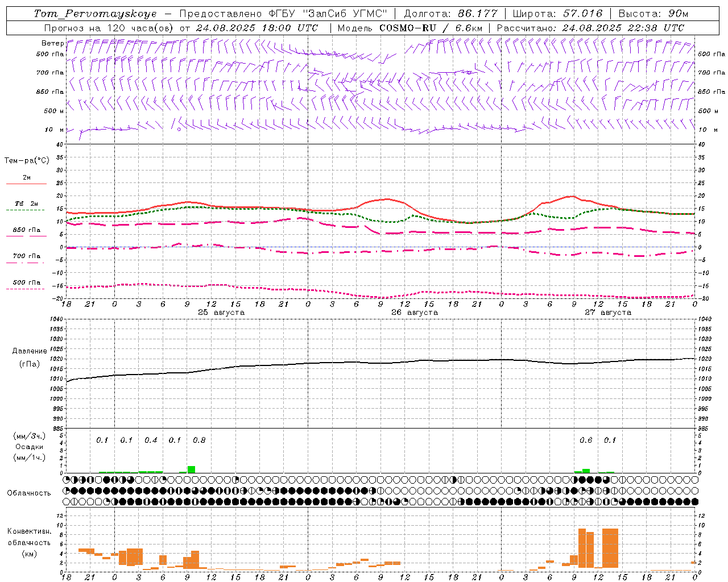Select the 'ЗапСиб УГМС' provider text
The height and width of the screenshot is (582, 728).
tap(345, 14)
